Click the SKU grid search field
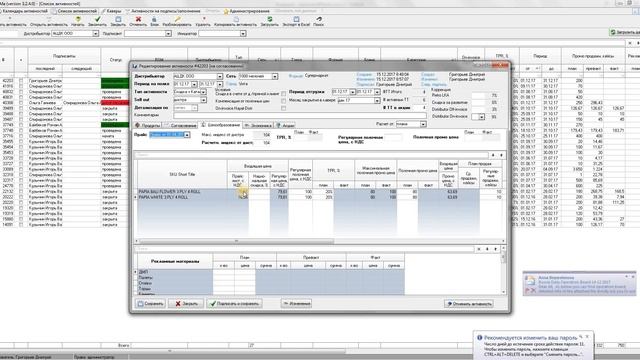 (x=311, y=155)
